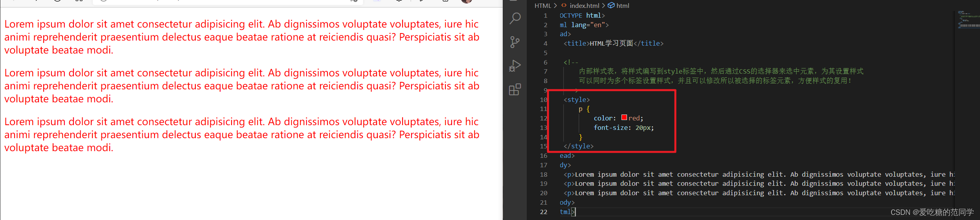Click the HTML folder breadcrumb
The image size is (980, 220).
pos(543,6)
